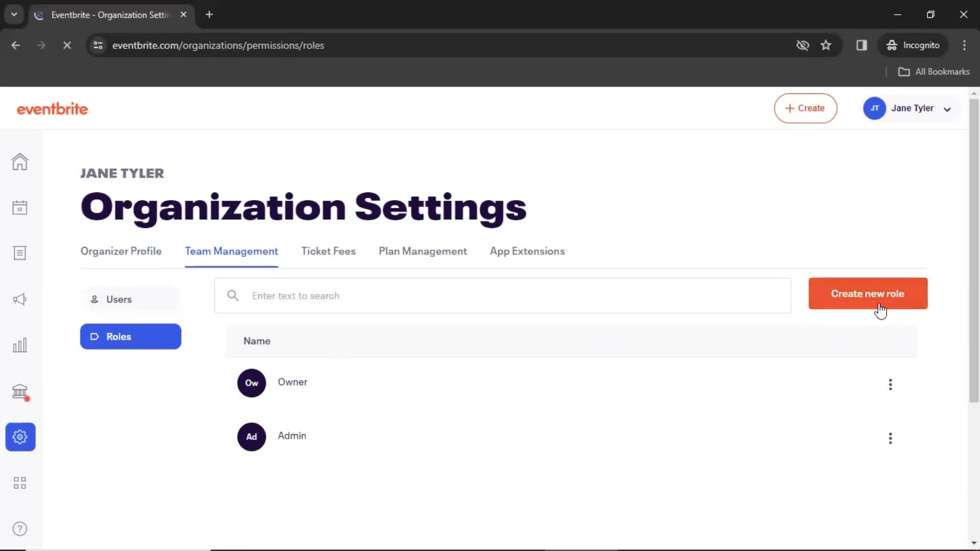Click the search magnifier icon

pos(233,295)
